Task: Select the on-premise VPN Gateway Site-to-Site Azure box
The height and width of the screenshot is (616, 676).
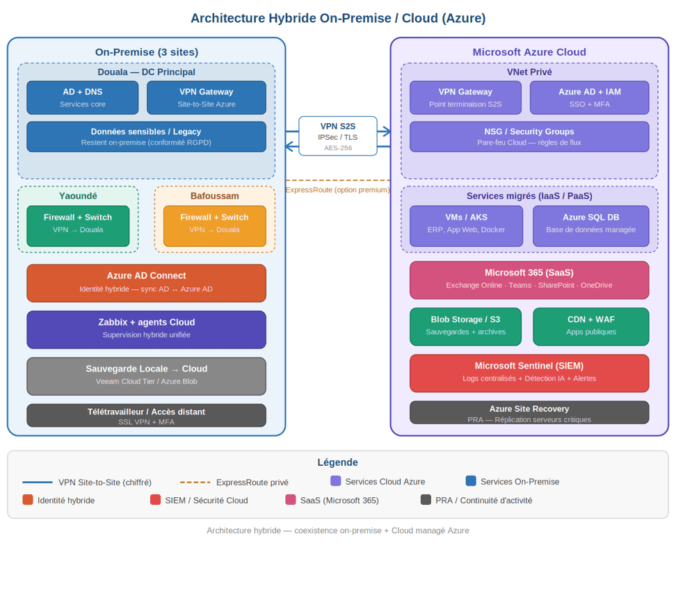Action: [x=207, y=97]
